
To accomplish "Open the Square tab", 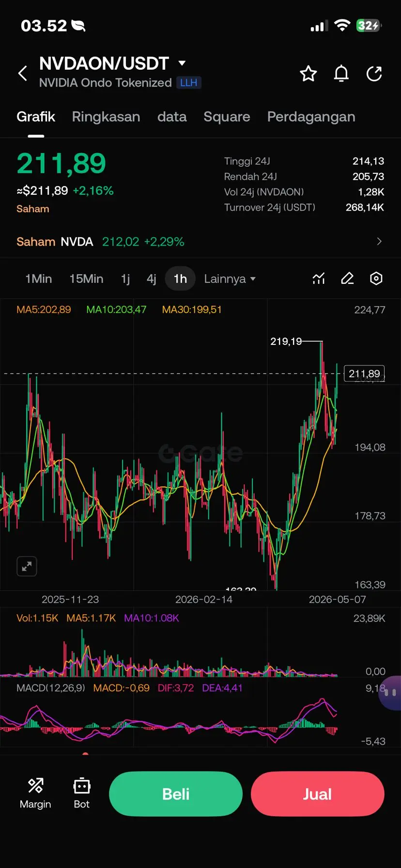I will click(227, 117).
